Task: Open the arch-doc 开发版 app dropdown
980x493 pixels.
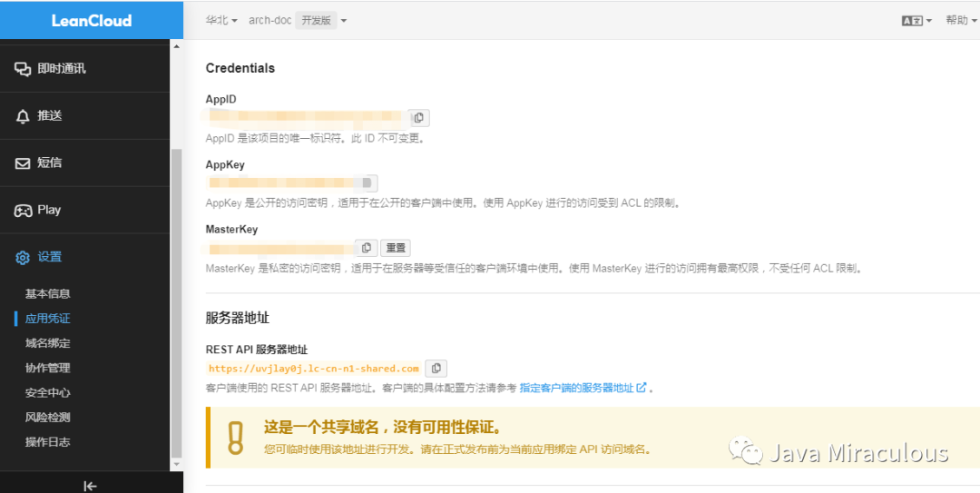Action: point(298,20)
